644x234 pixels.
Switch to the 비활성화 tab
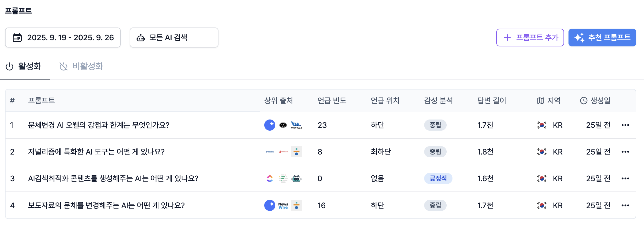coord(81,66)
